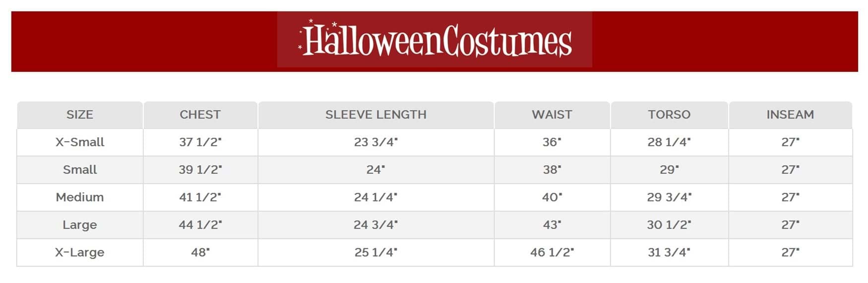The height and width of the screenshot is (283, 868).
Task: Select the SLEEVE LENGTH column header
Action: pyautogui.click(x=375, y=114)
